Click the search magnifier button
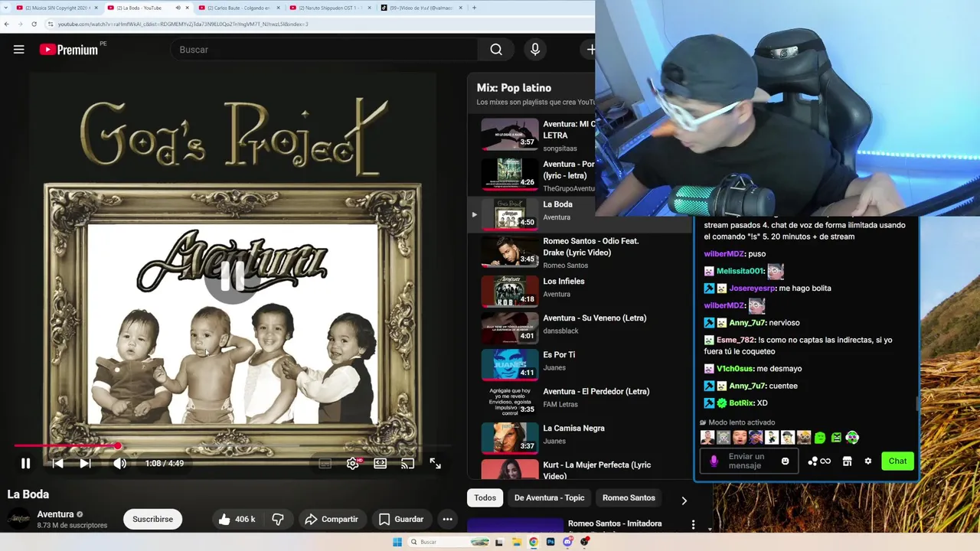Screen dimensions: 980x551 [496, 50]
